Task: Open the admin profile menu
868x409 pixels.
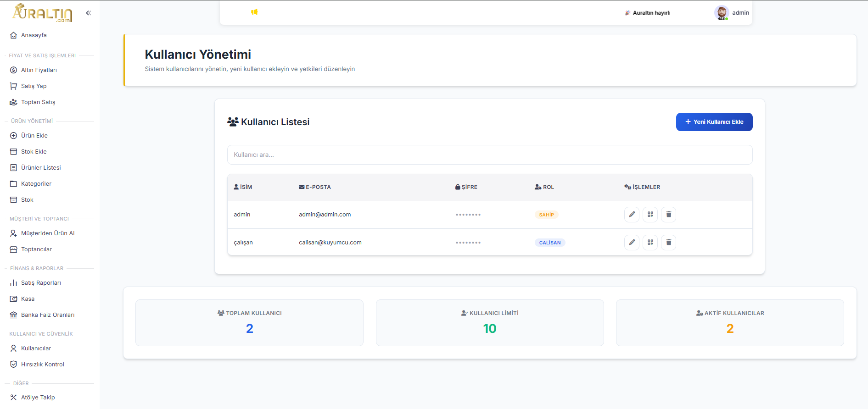Action: coord(740,13)
